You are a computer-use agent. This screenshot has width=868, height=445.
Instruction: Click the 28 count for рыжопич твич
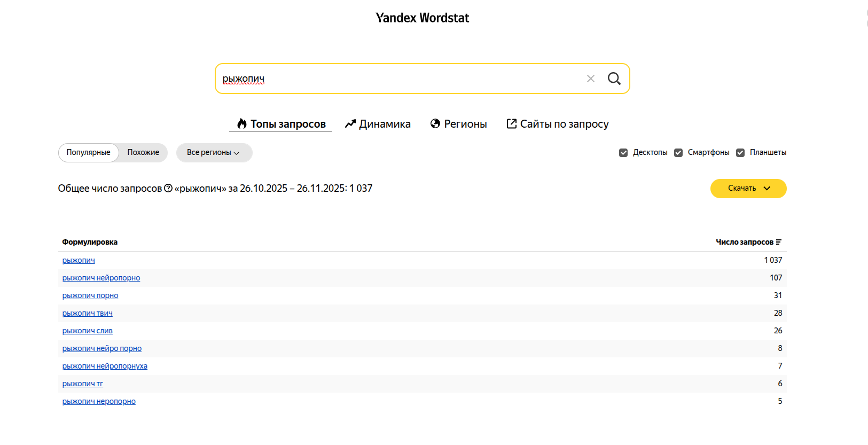coord(778,313)
